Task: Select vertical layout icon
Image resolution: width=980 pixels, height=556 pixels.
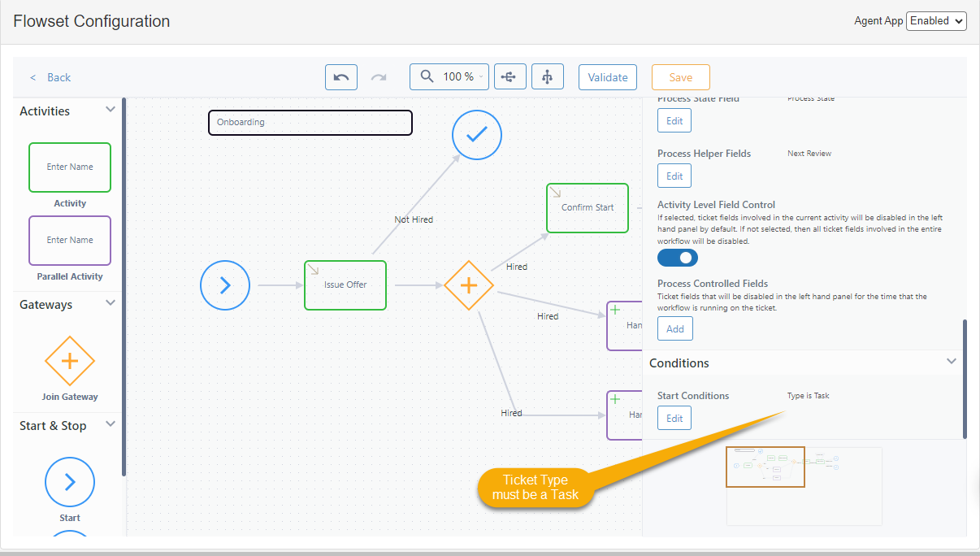Action: (x=548, y=77)
